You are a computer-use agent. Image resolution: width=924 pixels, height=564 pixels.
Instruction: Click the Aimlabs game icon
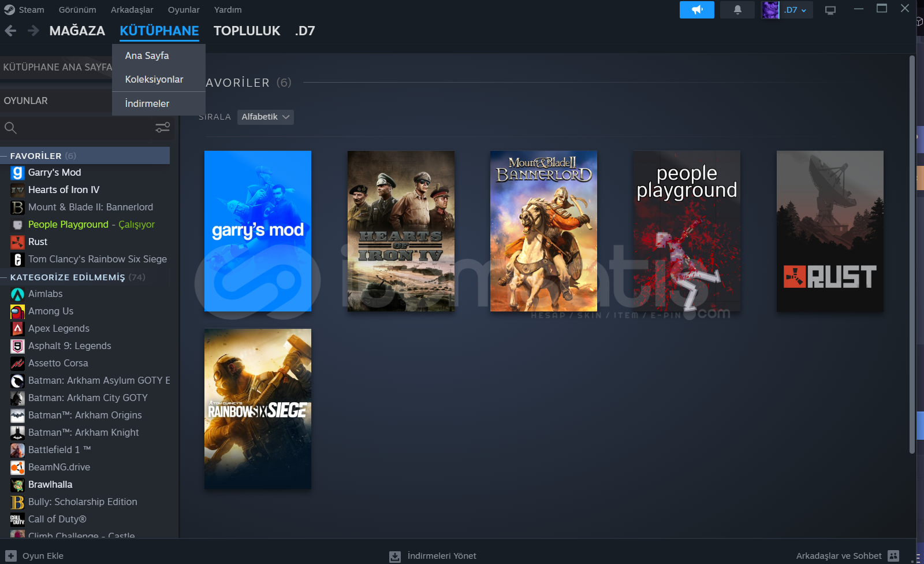coord(18,294)
